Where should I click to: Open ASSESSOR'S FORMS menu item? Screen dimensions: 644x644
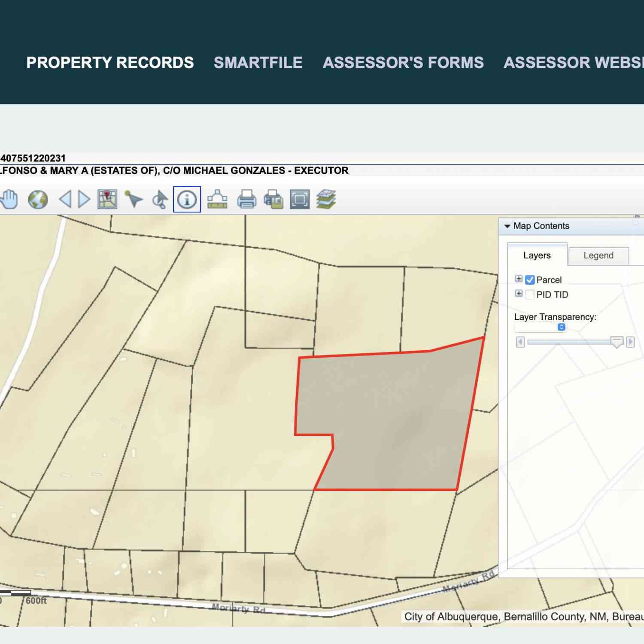pyautogui.click(x=403, y=63)
